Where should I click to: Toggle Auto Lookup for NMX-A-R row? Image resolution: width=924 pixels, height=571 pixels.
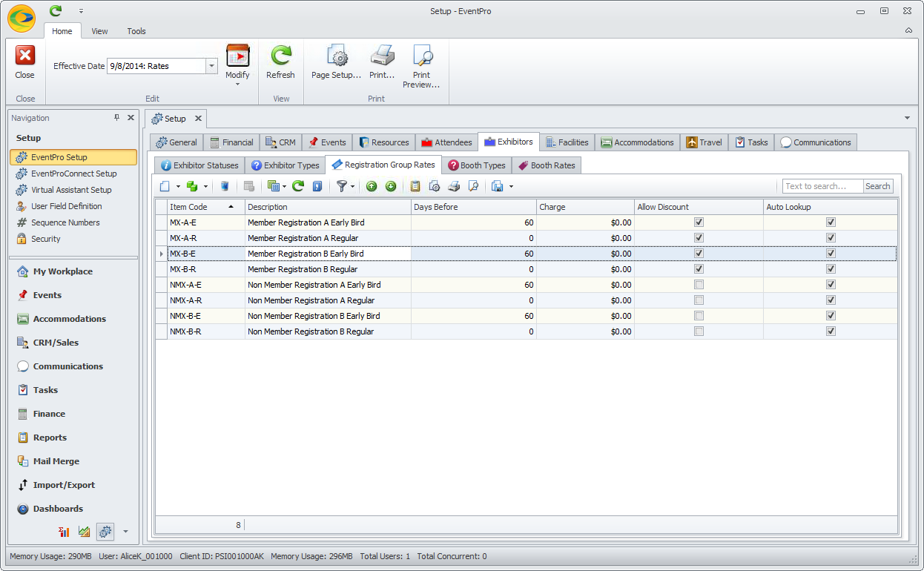pyautogui.click(x=831, y=300)
